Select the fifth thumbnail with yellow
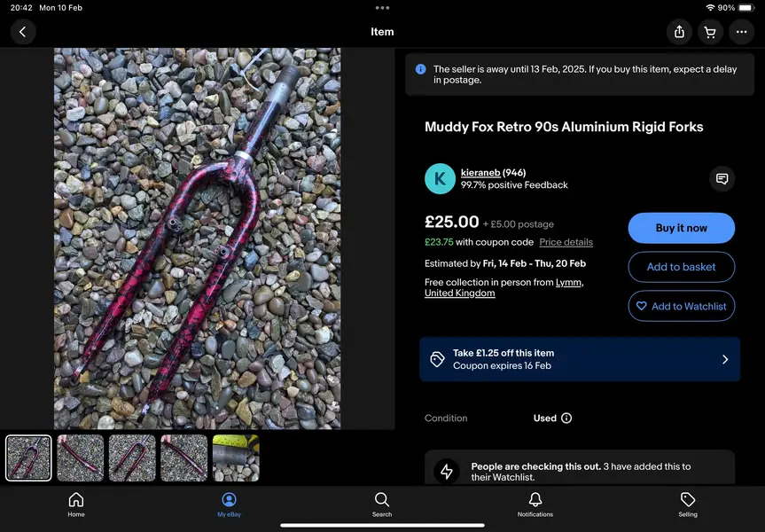The height and width of the screenshot is (532, 765). [x=236, y=458]
